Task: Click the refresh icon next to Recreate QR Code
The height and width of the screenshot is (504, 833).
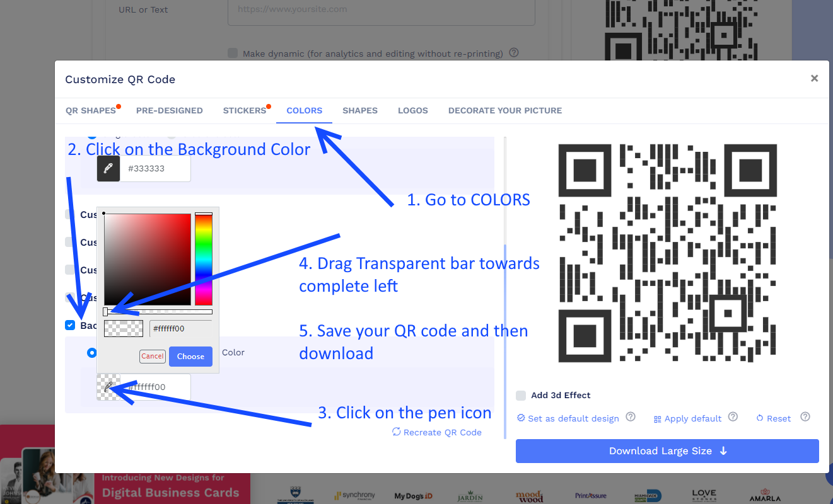Action: pyautogui.click(x=396, y=432)
